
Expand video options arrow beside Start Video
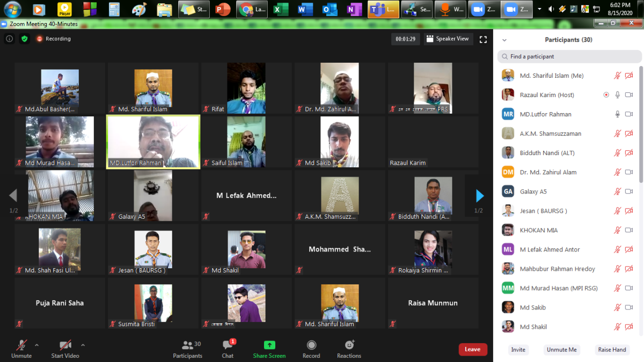[83, 345]
